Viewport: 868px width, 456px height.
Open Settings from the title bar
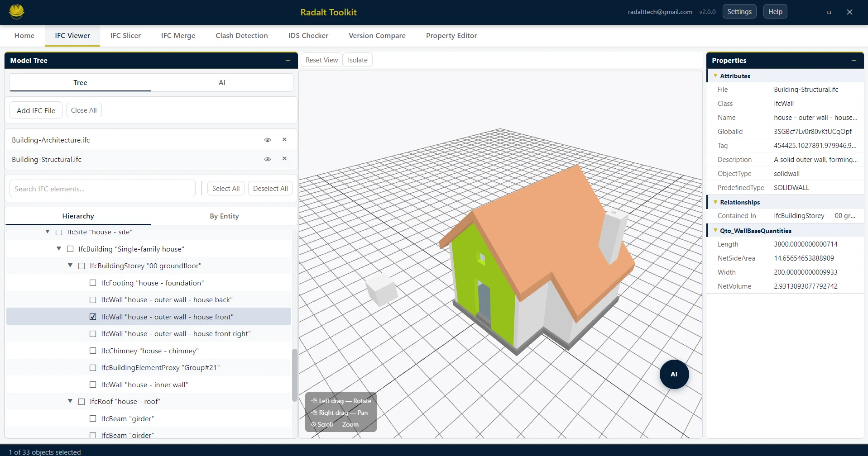(739, 12)
